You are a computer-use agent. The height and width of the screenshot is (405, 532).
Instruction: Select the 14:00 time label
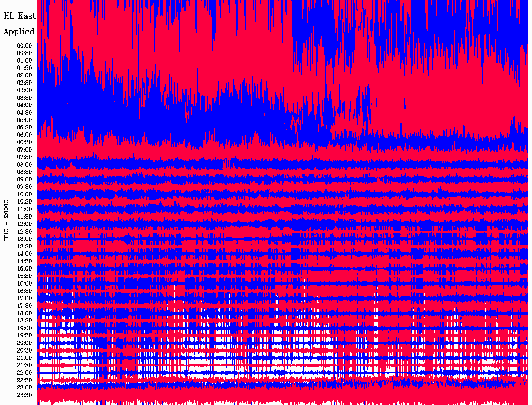24,254
